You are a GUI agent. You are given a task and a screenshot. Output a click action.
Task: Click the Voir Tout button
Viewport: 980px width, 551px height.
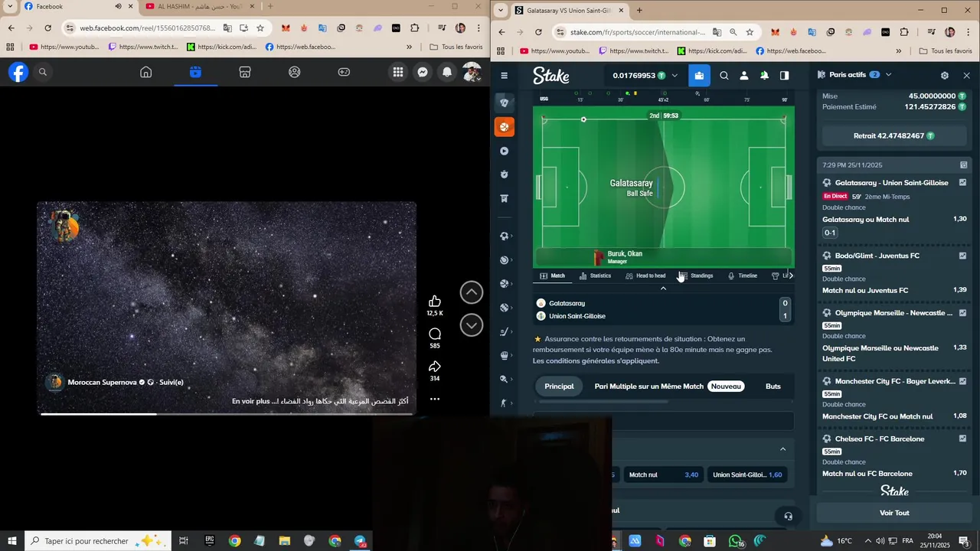point(894,513)
